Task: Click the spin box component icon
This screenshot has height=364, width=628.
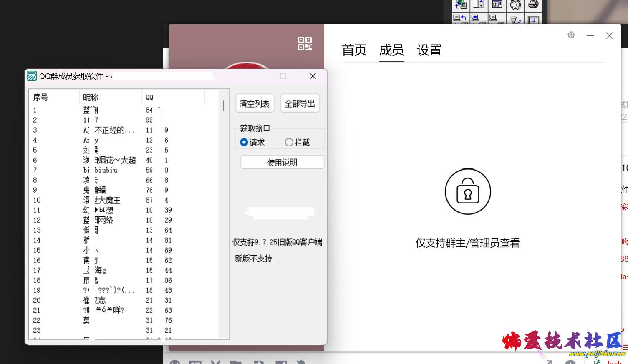Action: point(479,5)
